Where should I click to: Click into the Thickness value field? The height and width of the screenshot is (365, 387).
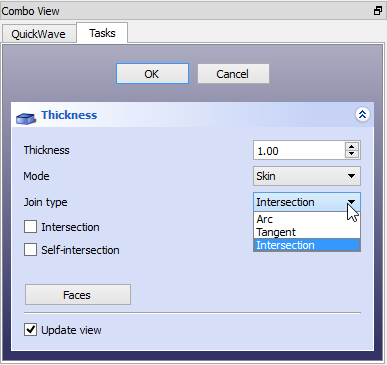pos(299,150)
